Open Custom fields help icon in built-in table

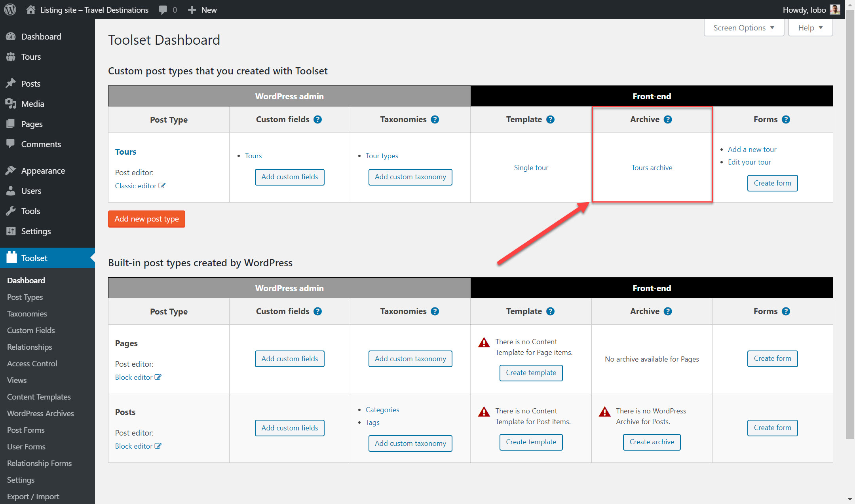click(317, 311)
